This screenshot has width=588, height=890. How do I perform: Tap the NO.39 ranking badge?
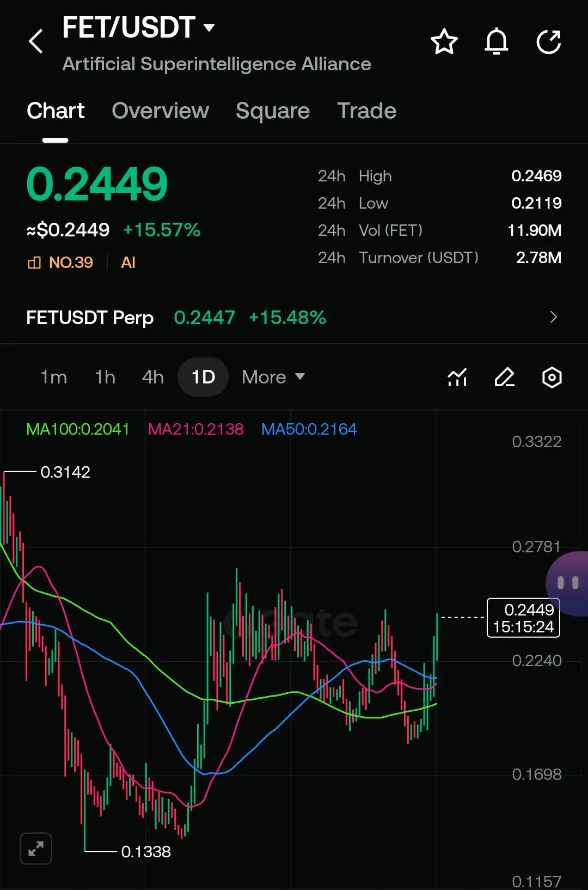point(60,263)
